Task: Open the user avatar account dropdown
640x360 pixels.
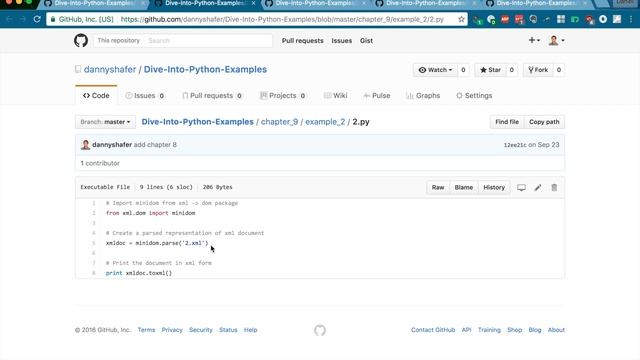Action: tap(556, 40)
